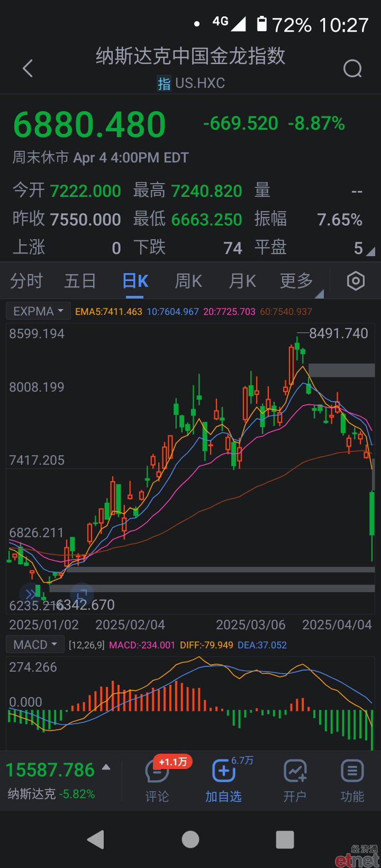Open chart settings hexagon icon
This screenshot has width=381, height=868.
tap(356, 281)
